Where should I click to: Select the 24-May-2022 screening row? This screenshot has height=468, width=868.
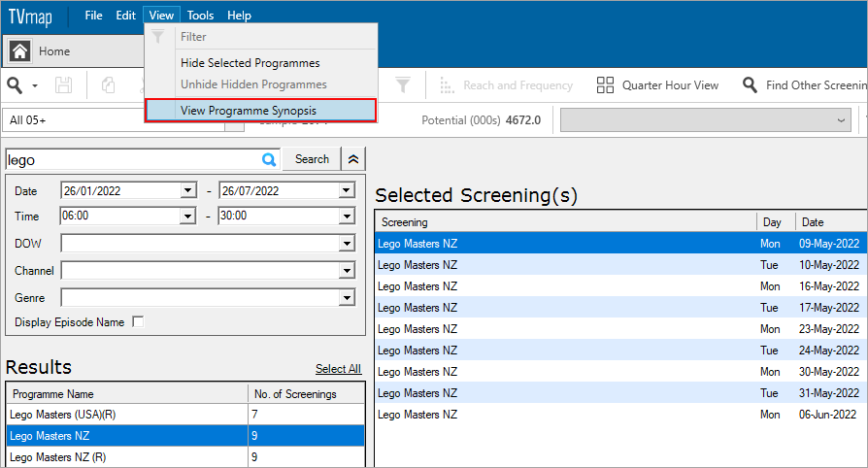[x=620, y=351]
